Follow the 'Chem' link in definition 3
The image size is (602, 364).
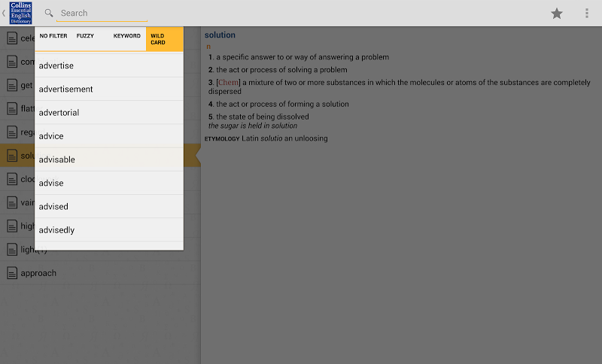[x=229, y=83]
